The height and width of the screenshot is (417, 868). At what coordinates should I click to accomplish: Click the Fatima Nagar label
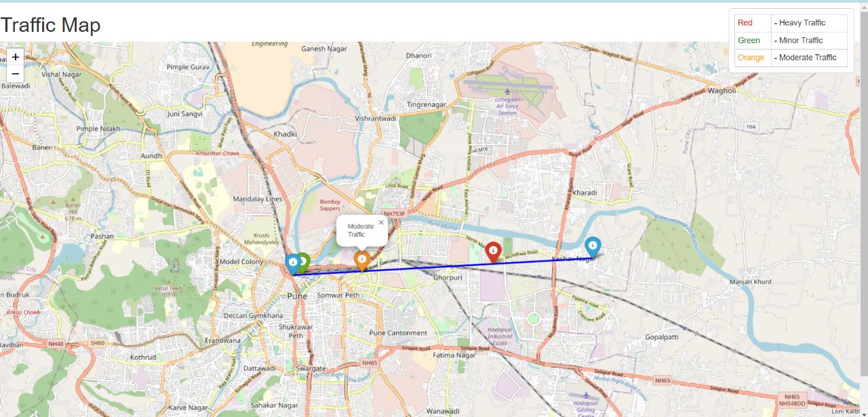(454, 355)
